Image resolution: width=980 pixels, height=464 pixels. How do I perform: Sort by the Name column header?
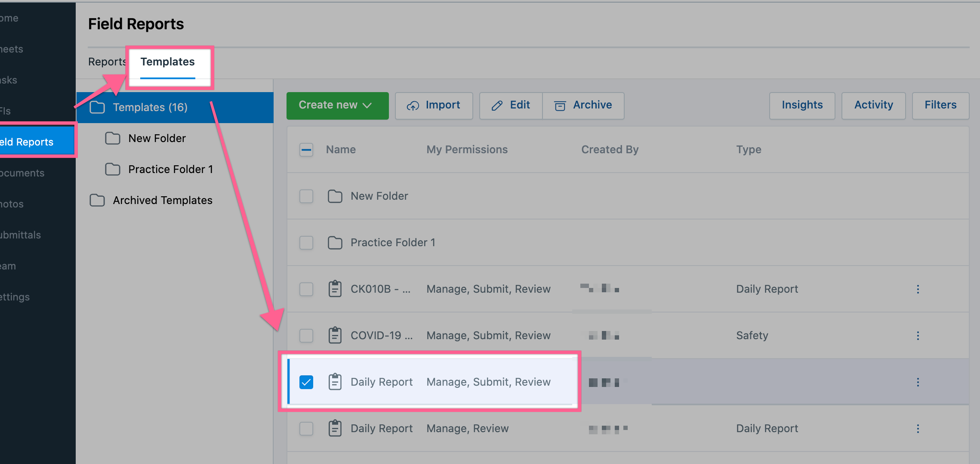point(341,149)
